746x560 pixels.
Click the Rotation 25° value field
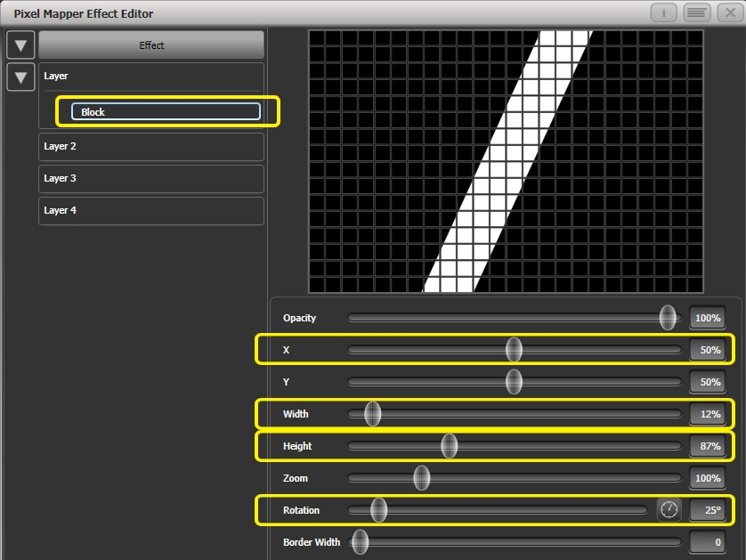[x=706, y=510]
